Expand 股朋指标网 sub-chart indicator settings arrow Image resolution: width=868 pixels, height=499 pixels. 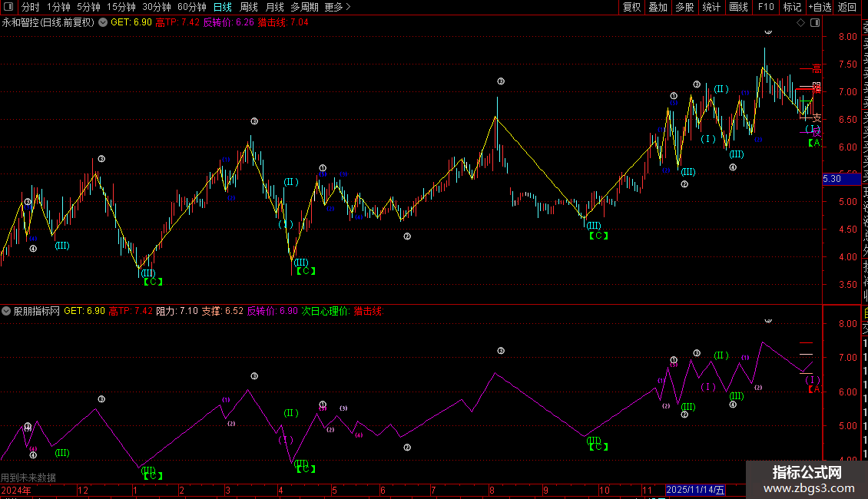(x=6, y=311)
